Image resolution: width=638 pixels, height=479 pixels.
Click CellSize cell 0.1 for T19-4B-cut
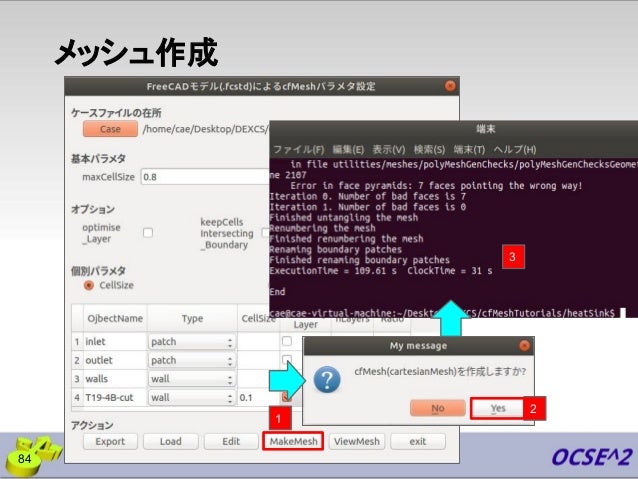coord(258,398)
